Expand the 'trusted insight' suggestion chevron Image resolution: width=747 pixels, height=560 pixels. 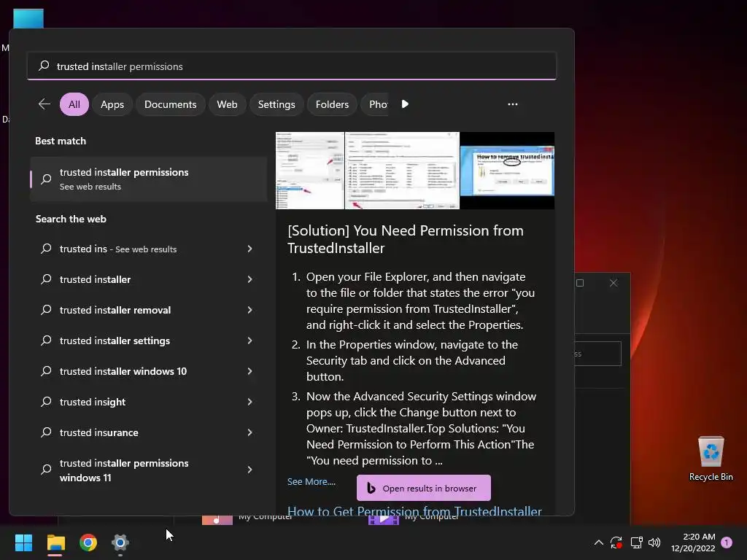(x=249, y=402)
